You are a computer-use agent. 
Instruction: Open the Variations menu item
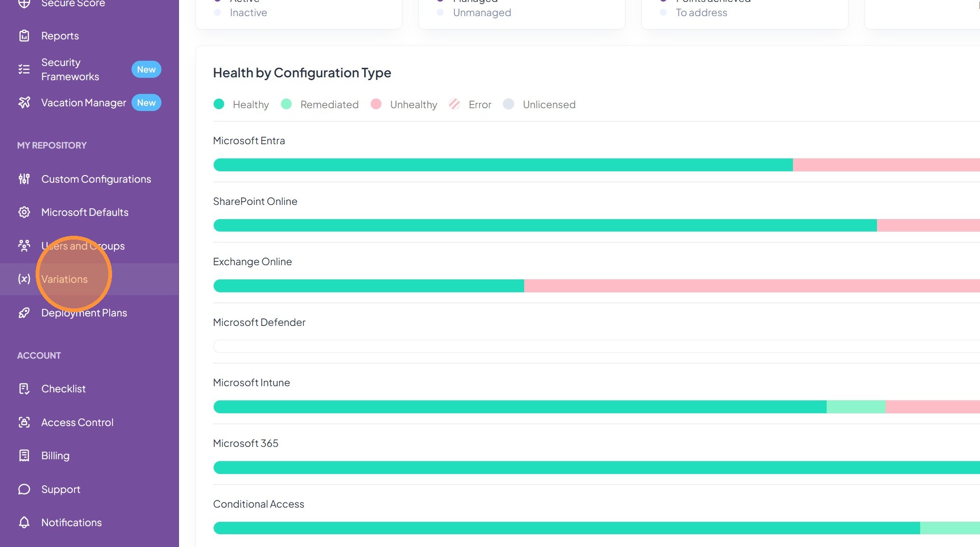point(65,279)
